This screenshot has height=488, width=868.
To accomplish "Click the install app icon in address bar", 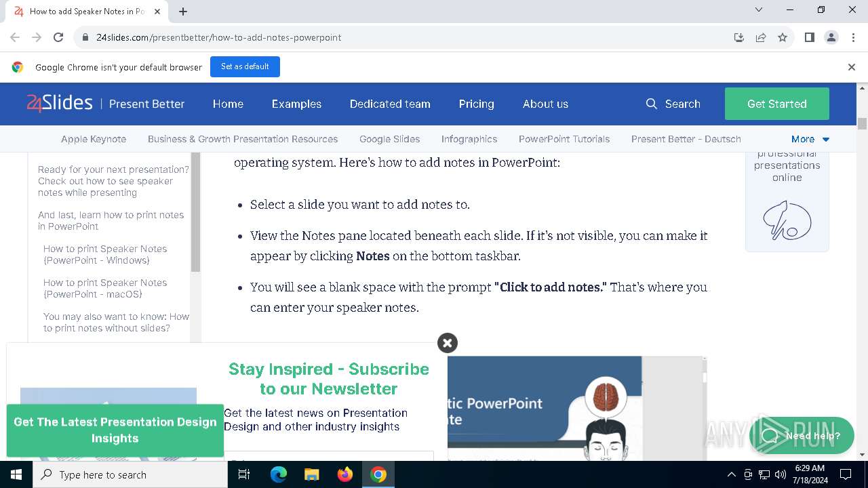I will 739,37.
